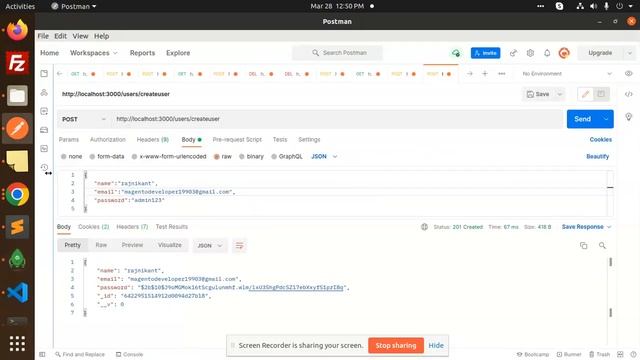Select the form-data body type
Image resolution: width=640 pixels, height=360 pixels.
[x=107, y=156]
